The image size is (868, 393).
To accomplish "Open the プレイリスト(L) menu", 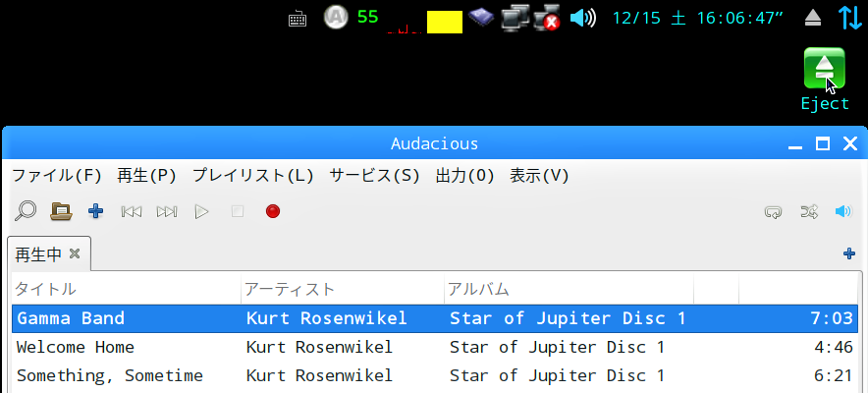I will coord(253,176).
